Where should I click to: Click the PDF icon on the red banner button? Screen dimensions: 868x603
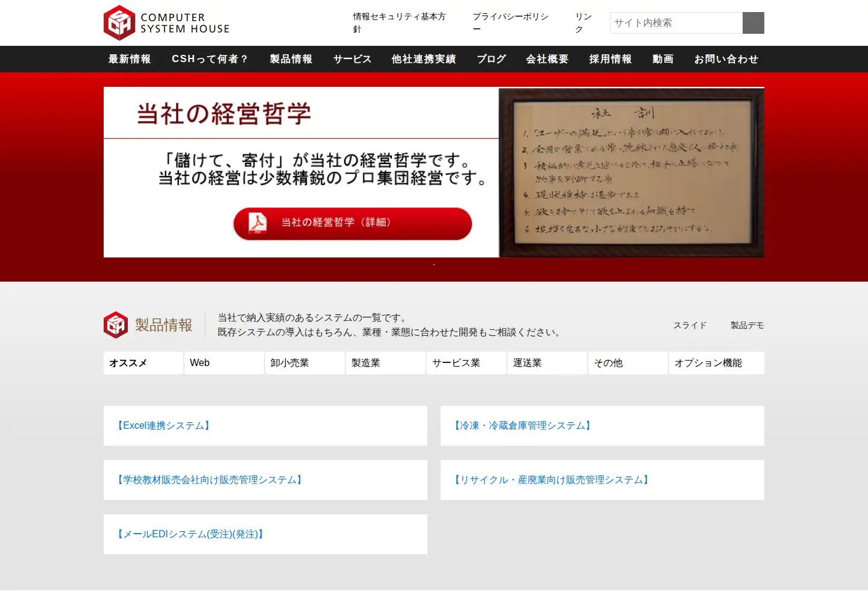pos(258,223)
